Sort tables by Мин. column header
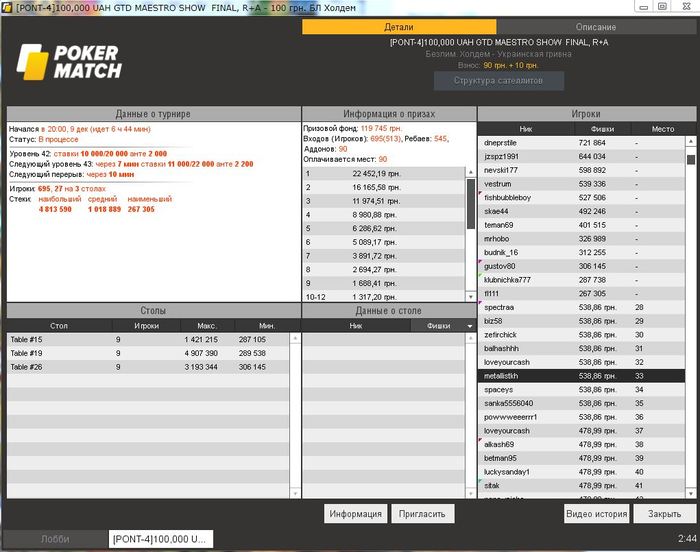This screenshot has width=700, height=552. pyautogui.click(x=267, y=326)
